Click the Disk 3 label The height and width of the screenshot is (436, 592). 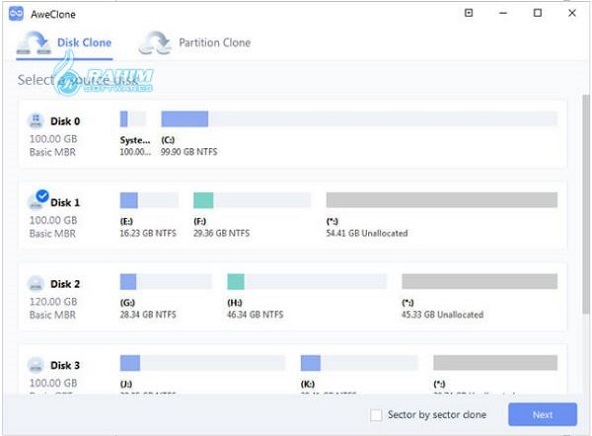(65, 365)
